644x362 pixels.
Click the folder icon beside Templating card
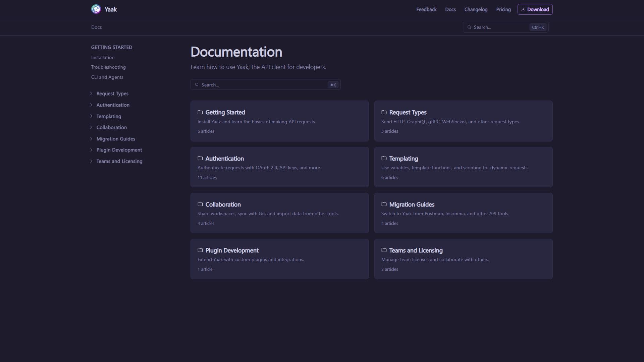pyautogui.click(x=384, y=158)
